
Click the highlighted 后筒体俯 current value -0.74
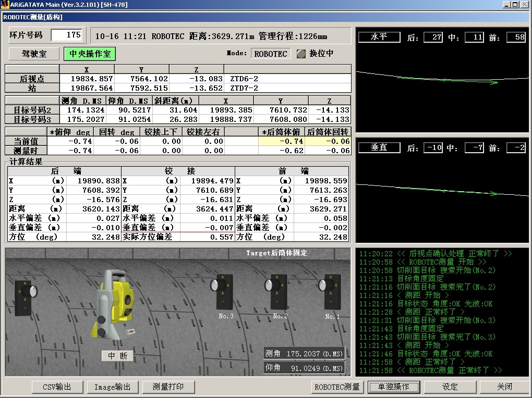(282, 141)
